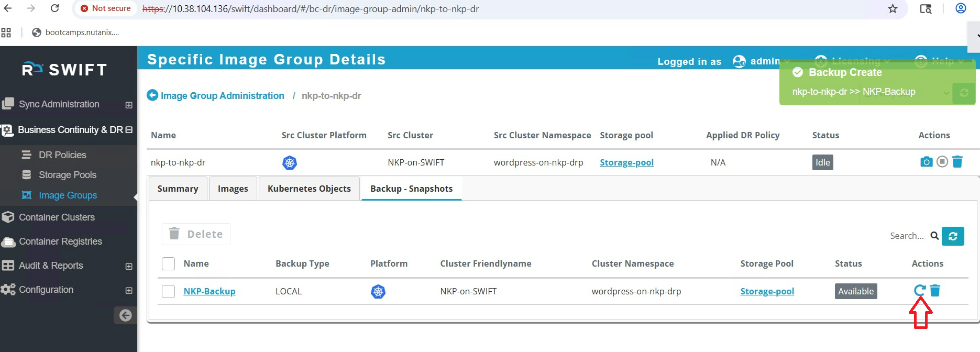The height and width of the screenshot is (352, 980).
Task: Click stop icon for nkp-to-nkp-dr
Action: point(942,162)
